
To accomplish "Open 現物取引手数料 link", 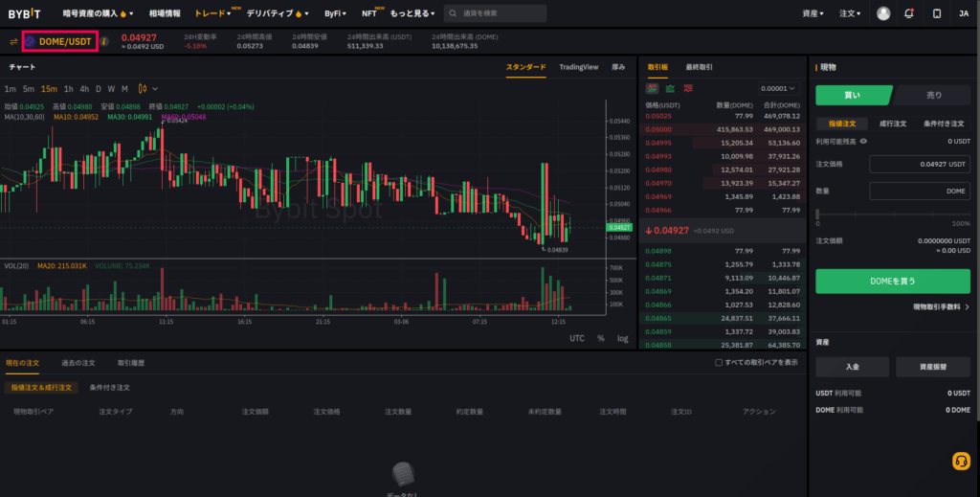I will 942,307.
